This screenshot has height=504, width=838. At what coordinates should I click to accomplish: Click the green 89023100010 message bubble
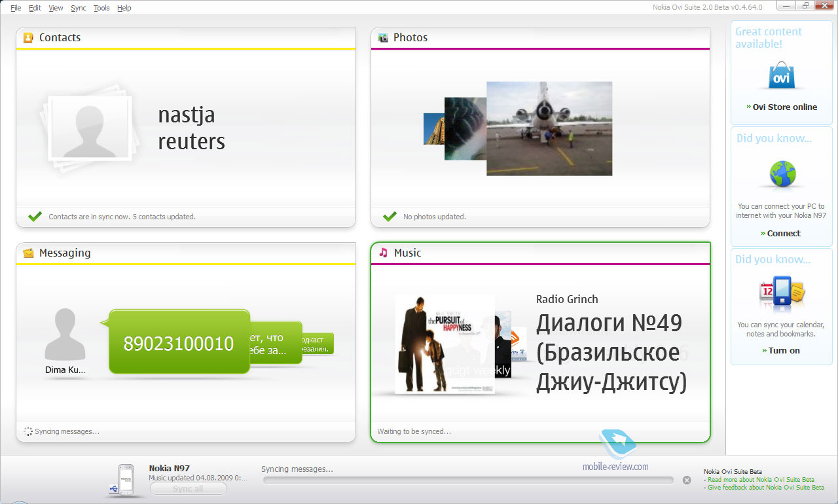179,342
